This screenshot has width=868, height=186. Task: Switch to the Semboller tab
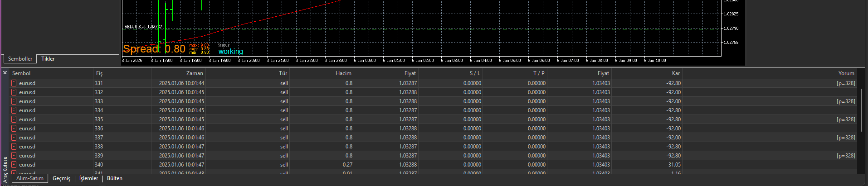coord(20,59)
